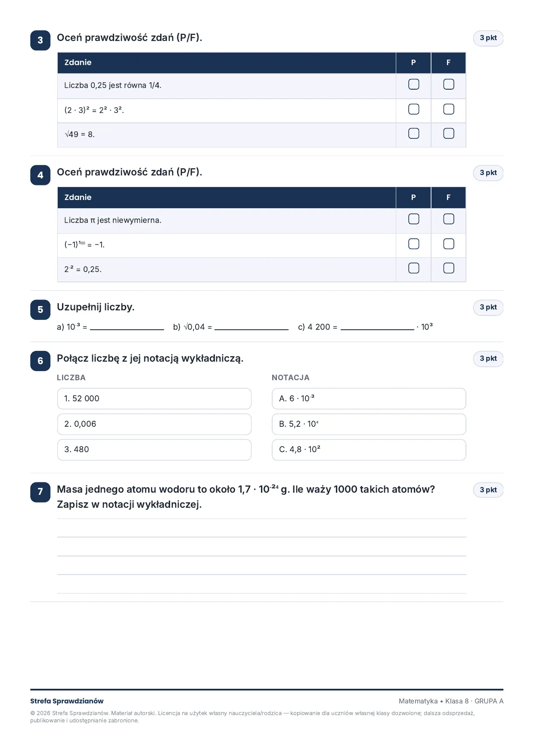Viewport: 534px width, 756px height.
Task: Check P box for '2⁻² = 0,25' row
Action: [x=413, y=268]
